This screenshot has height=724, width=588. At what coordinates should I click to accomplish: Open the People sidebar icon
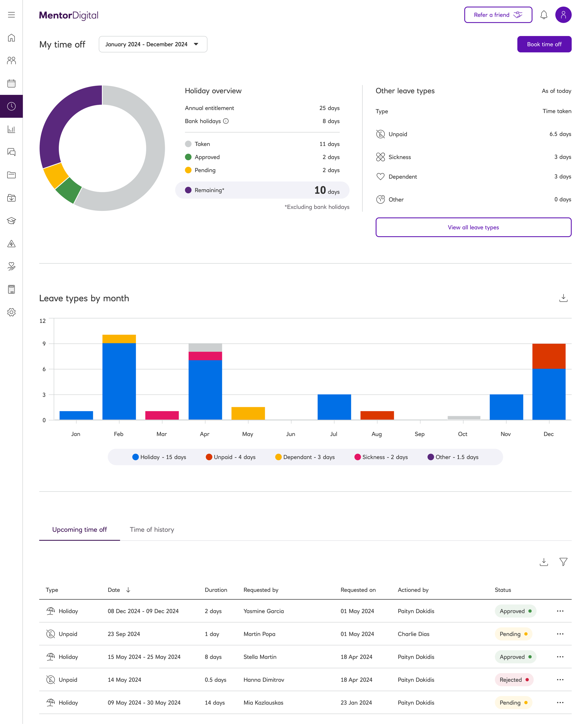click(x=12, y=60)
